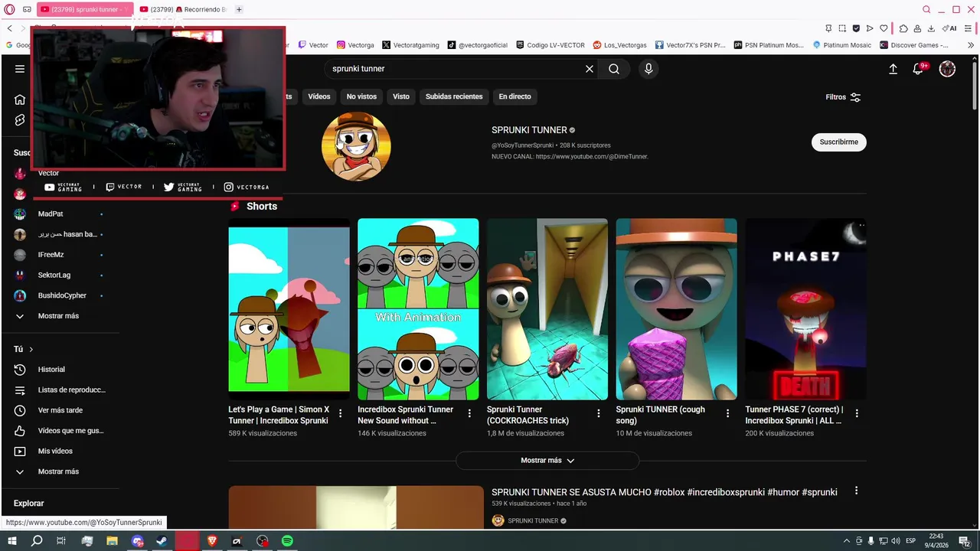Open Opera's Easy Setup sliders icon
This screenshot has width=980, height=551.
969,28
